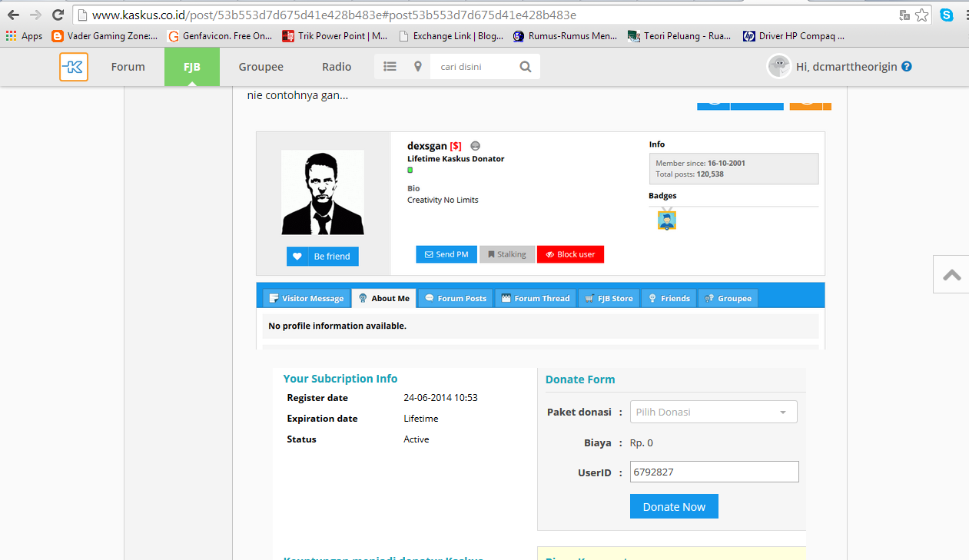Viewport: 969px width, 560px height.
Task: Click the help question mark icon
Action: [x=907, y=67]
